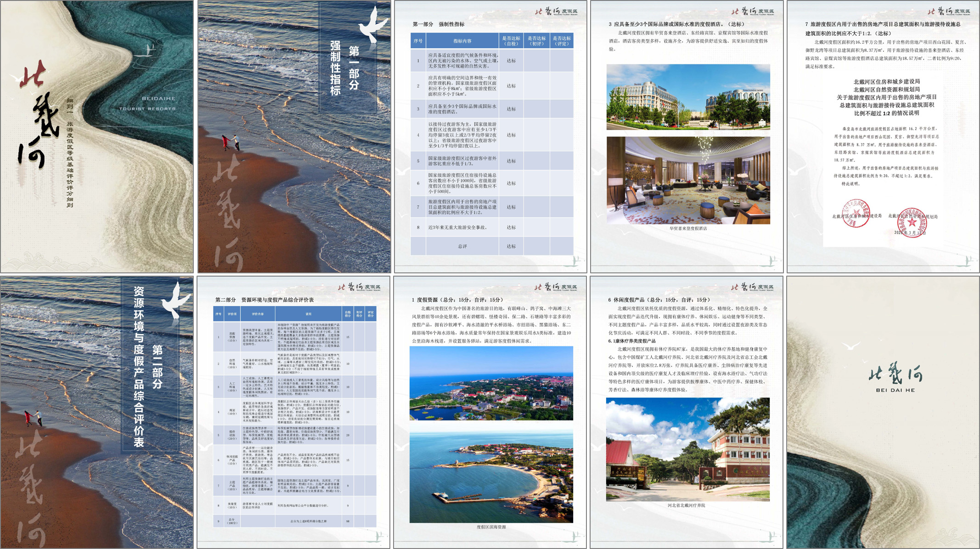Click the total score 98 cell

click(x=348, y=521)
